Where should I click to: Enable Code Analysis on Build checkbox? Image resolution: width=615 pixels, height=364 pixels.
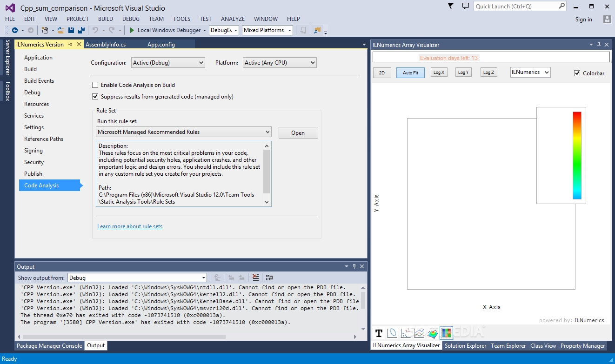point(95,85)
